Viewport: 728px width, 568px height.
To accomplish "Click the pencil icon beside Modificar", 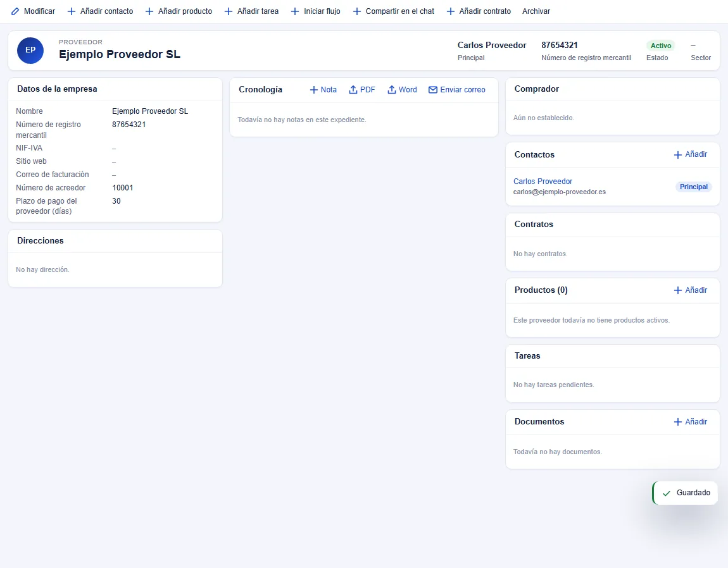I will 15,11.
